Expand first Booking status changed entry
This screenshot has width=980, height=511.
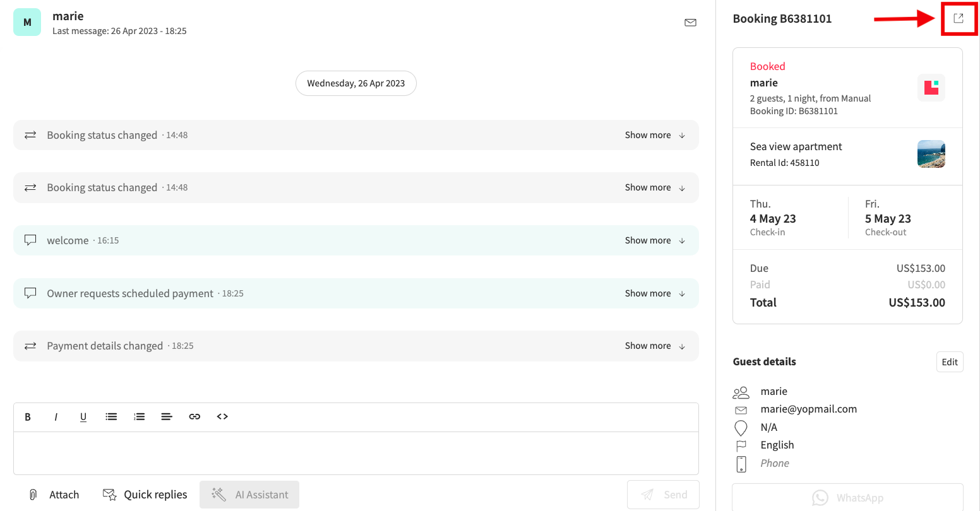click(x=655, y=135)
